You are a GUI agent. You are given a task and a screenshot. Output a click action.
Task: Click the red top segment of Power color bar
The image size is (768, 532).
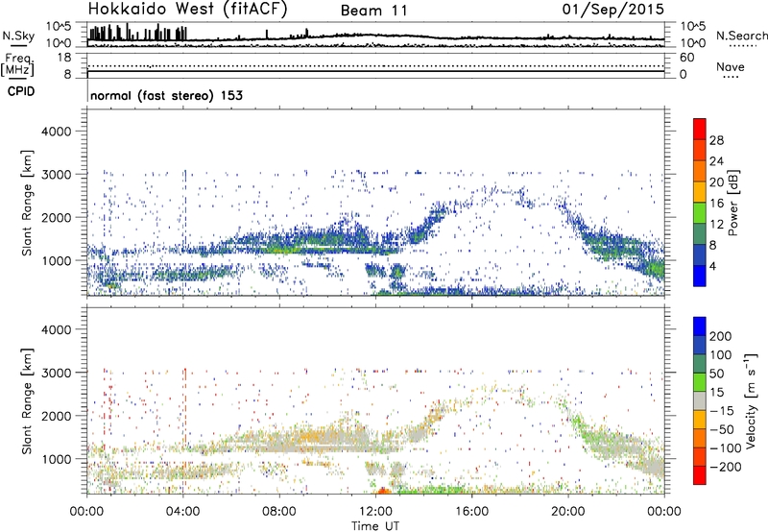[x=700, y=129]
